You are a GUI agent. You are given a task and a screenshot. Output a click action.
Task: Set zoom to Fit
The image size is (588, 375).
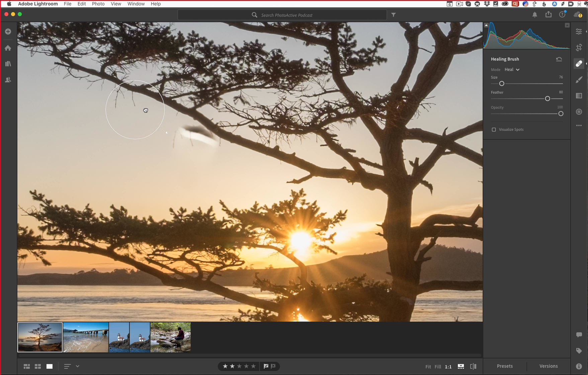click(428, 367)
